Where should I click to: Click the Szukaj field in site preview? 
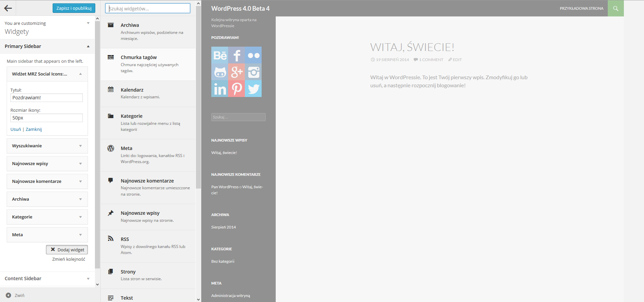click(x=238, y=117)
